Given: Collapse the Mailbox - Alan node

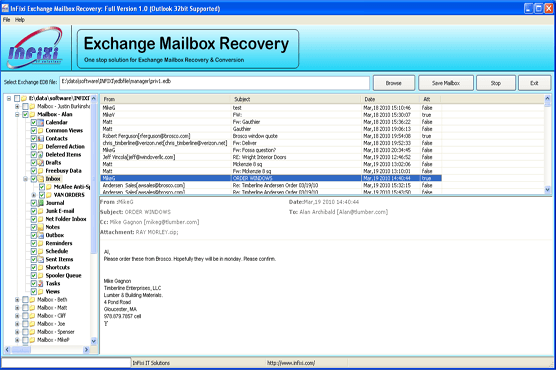Looking at the screenshot, I should (17, 114).
